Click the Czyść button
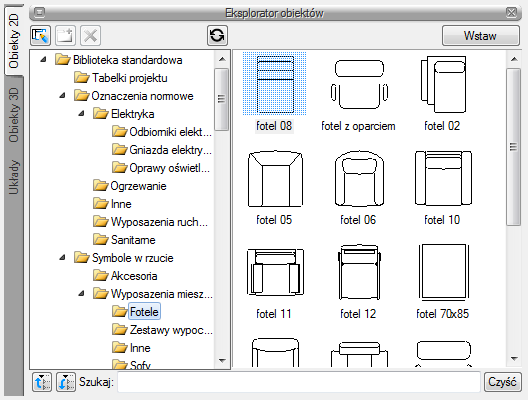This screenshot has width=528, height=400. point(502,382)
